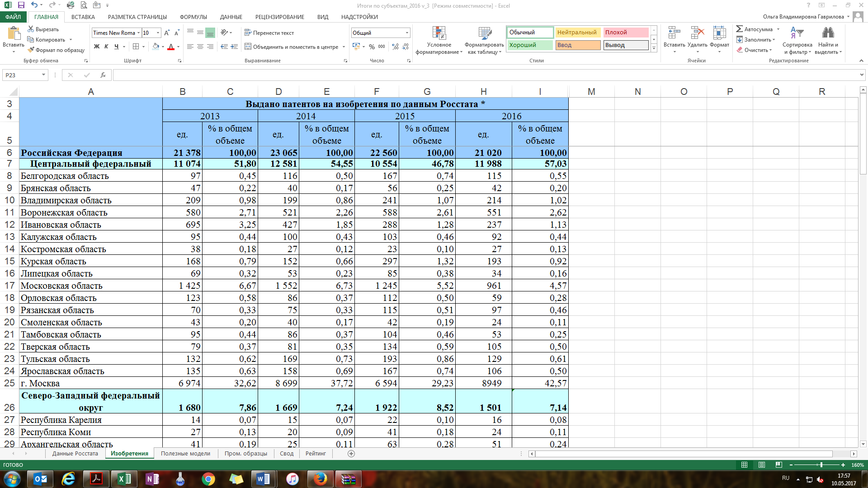Click the Borders icon in Font group
This screenshot has width=868, height=488.
[x=136, y=47]
